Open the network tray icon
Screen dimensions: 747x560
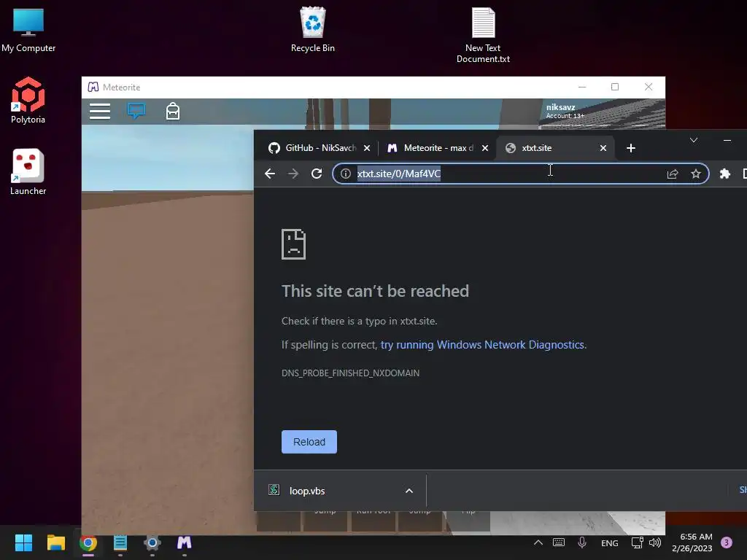tap(637, 542)
